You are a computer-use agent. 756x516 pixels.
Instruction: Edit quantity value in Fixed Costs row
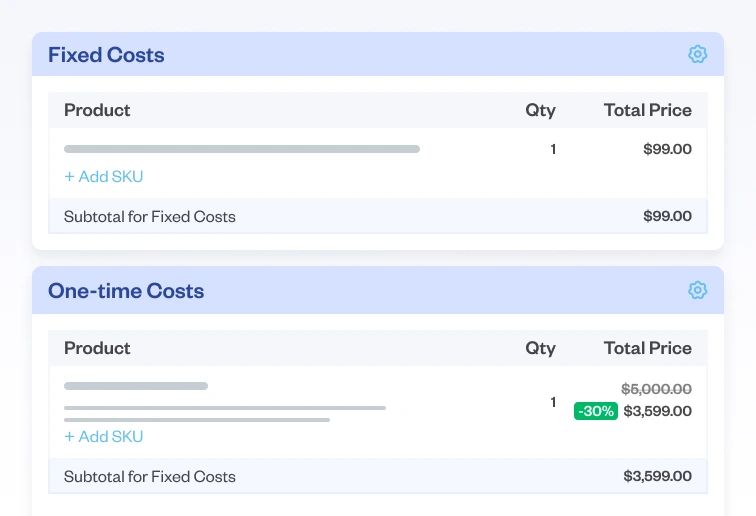[553, 149]
